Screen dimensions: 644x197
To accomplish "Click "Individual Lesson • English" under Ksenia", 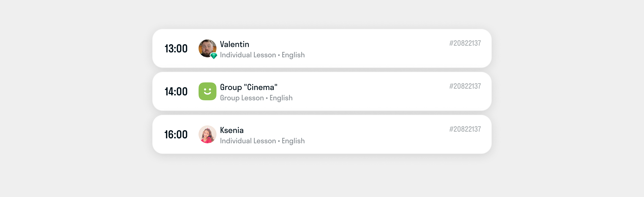I will [x=262, y=141].
